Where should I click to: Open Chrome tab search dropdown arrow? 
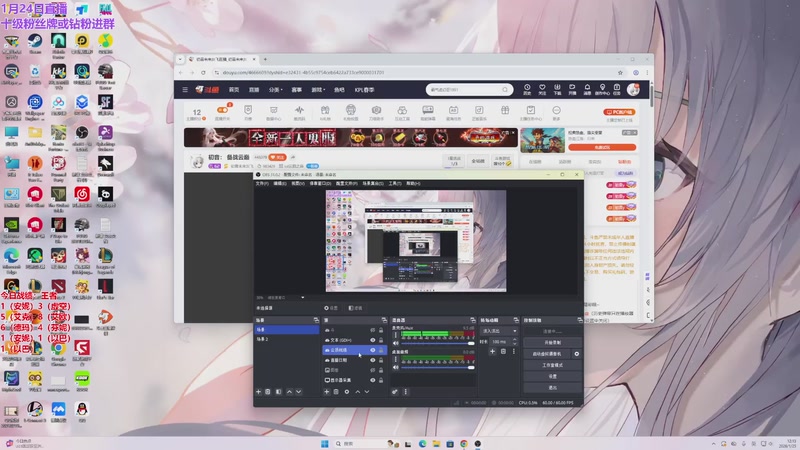pos(180,59)
